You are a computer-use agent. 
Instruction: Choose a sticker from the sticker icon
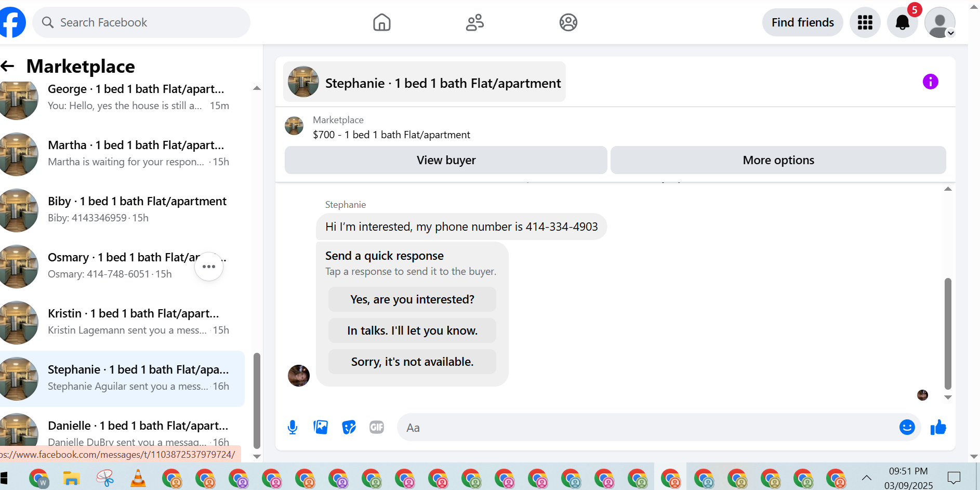pos(349,427)
